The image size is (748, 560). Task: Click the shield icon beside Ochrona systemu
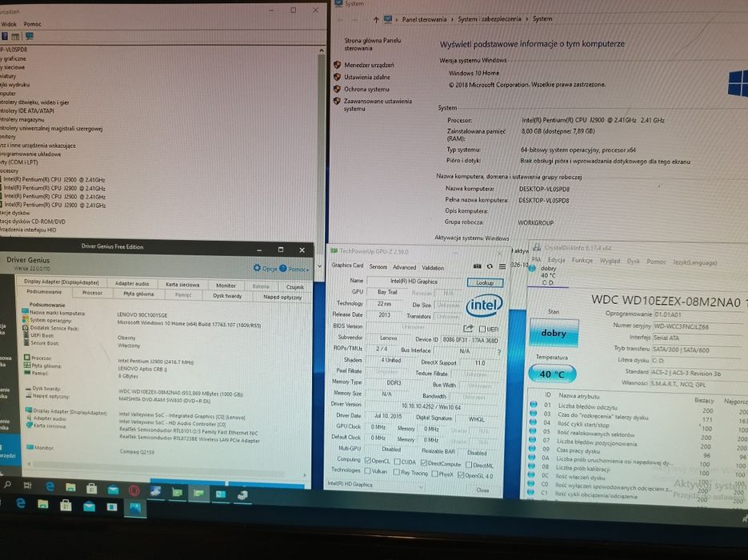pyautogui.click(x=338, y=89)
